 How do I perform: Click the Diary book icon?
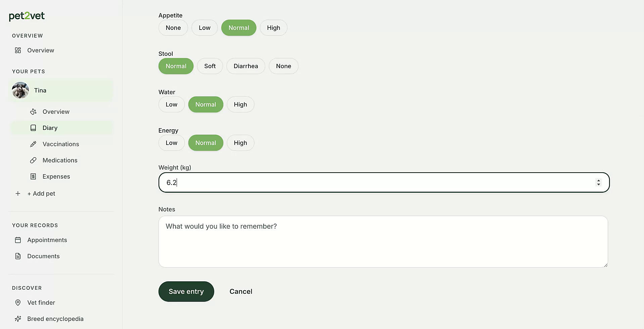click(x=33, y=128)
